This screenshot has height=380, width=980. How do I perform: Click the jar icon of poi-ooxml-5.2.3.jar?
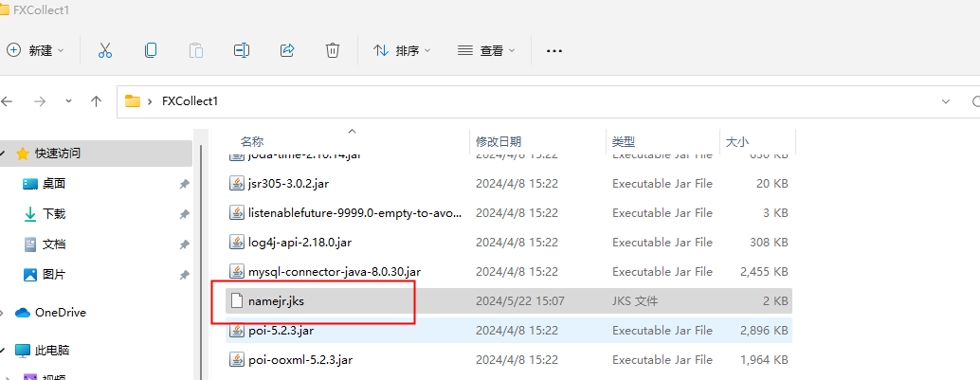click(236, 359)
